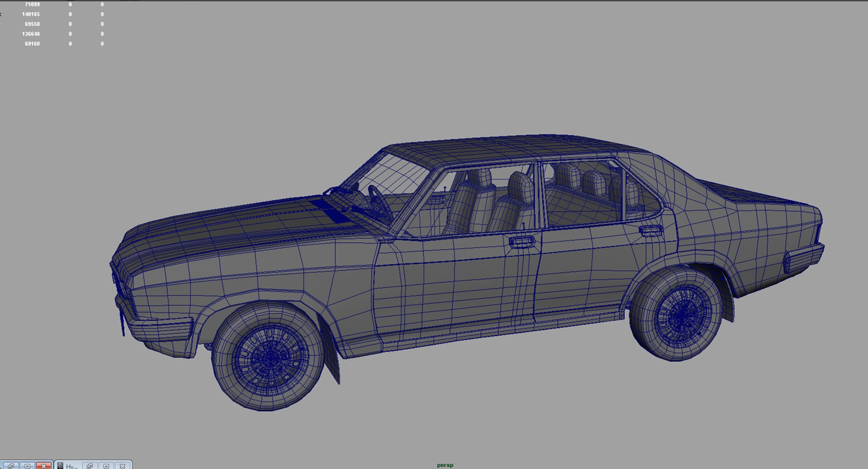Pick the front door handle

[522, 242]
